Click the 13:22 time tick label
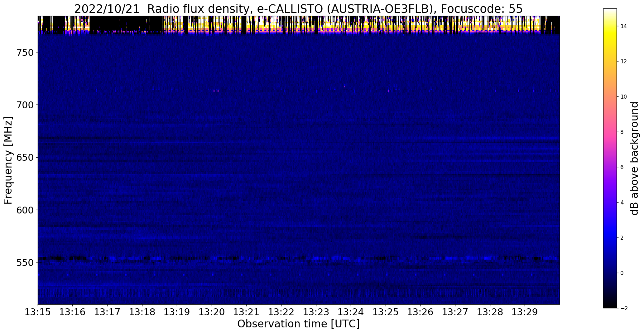Image resolution: width=644 pixels, height=333 pixels. (x=281, y=312)
